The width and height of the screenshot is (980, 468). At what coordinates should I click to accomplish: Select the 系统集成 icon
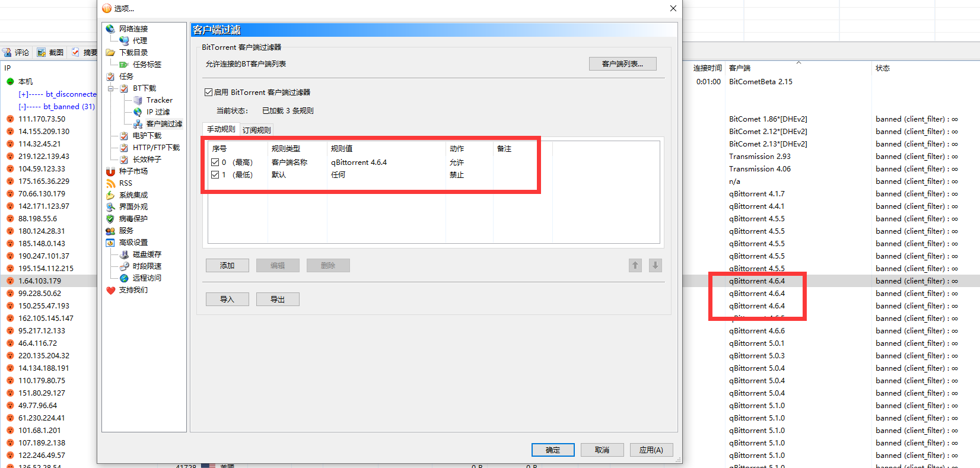tap(110, 195)
